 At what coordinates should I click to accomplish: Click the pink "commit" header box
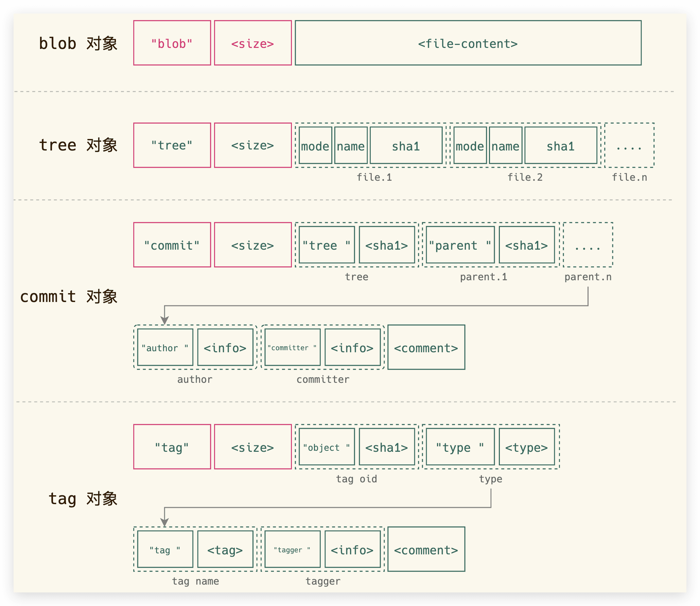click(172, 245)
